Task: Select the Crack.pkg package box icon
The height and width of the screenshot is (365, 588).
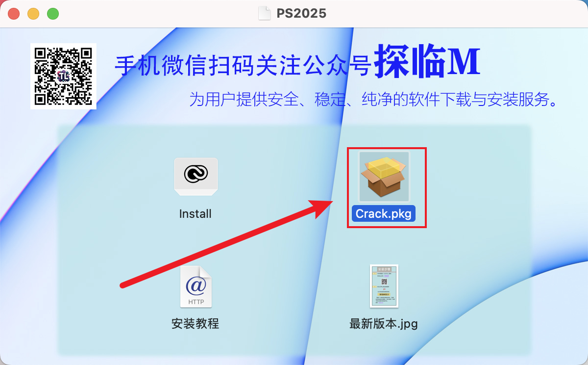Action: pos(384,176)
